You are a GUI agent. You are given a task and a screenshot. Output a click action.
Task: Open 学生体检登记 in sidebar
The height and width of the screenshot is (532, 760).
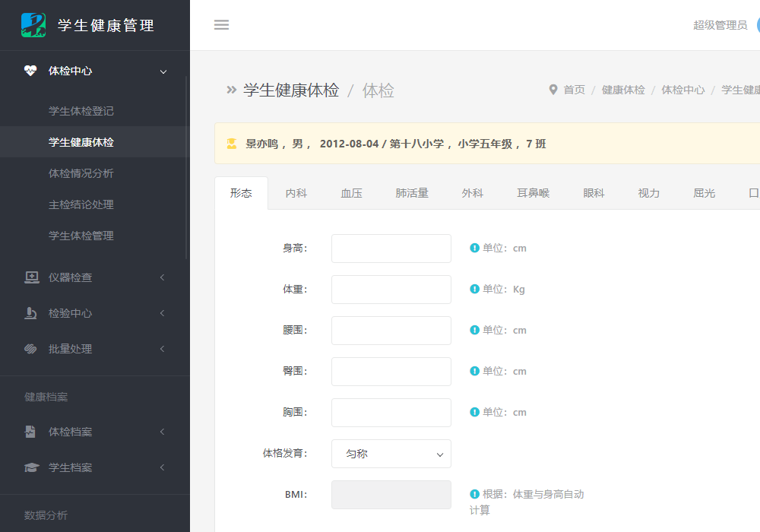(x=81, y=111)
